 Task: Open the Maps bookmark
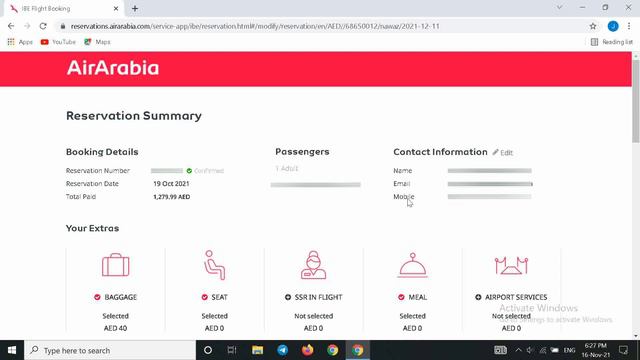(x=97, y=42)
